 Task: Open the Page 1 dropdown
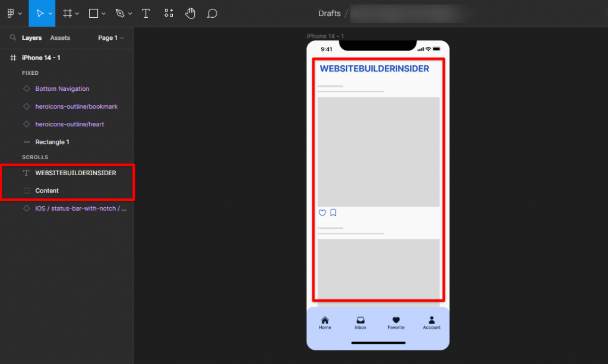(x=110, y=37)
